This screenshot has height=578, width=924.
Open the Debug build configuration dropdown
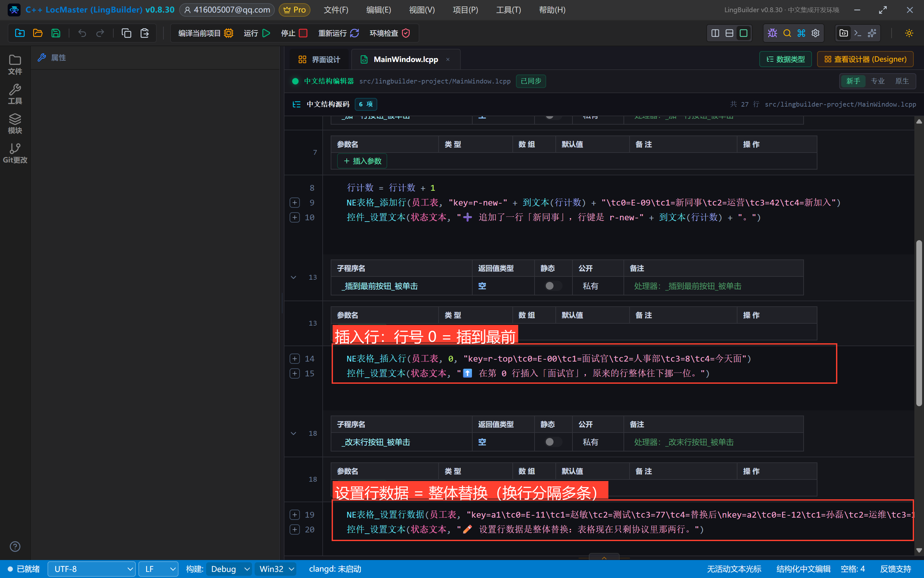coord(229,569)
